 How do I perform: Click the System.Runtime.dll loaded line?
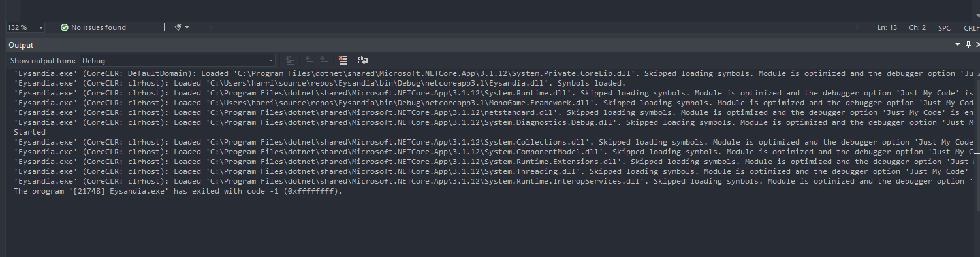(x=494, y=93)
